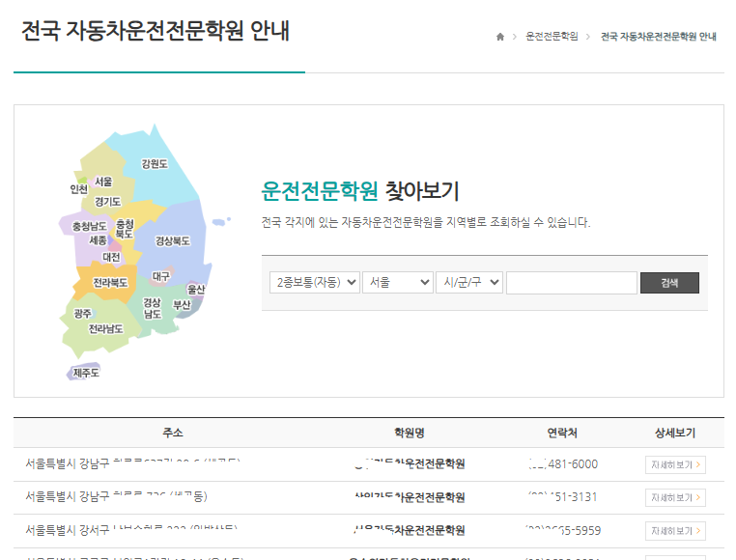The height and width of the screenshot is (560, 736).
Task: Click the 운전전문학원 찾아보기 heading
Action: tap(359, 191)
